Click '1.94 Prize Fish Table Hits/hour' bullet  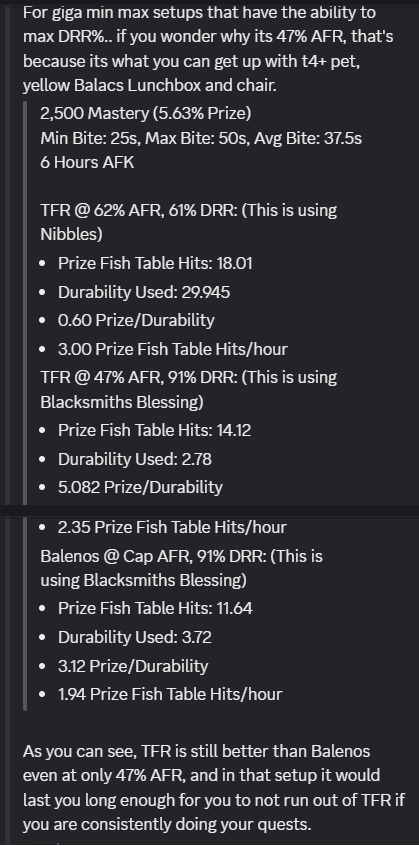(170, 694)
